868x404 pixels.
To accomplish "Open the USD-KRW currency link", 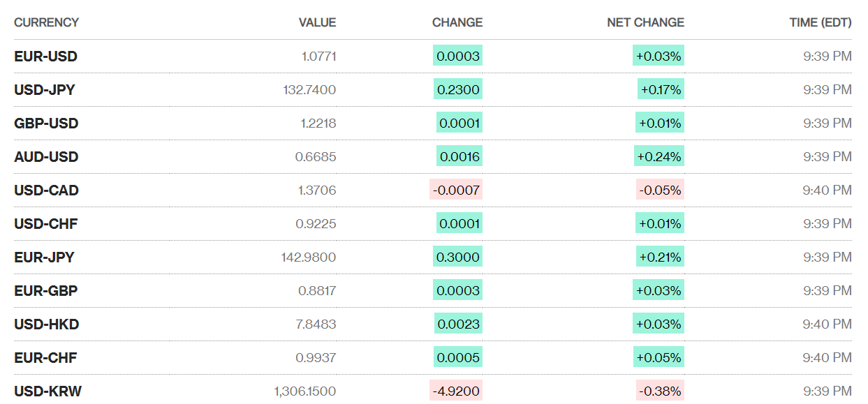I will 47,391.
